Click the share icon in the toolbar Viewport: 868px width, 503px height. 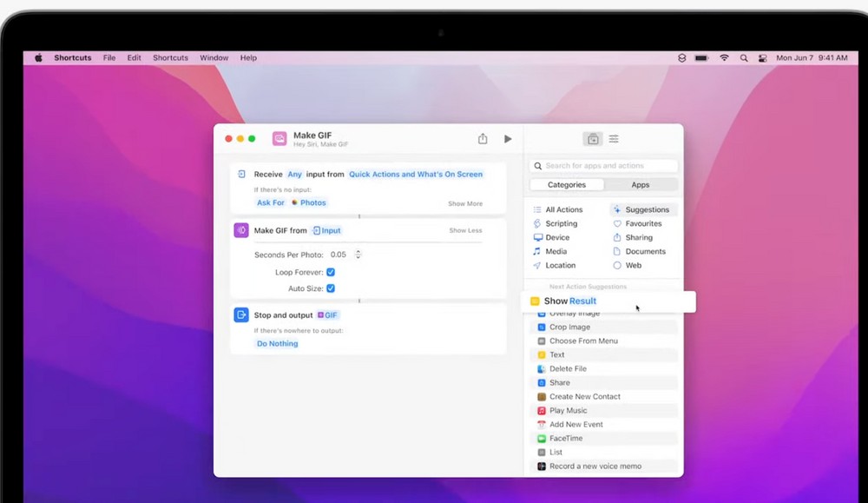pos(483,138)
